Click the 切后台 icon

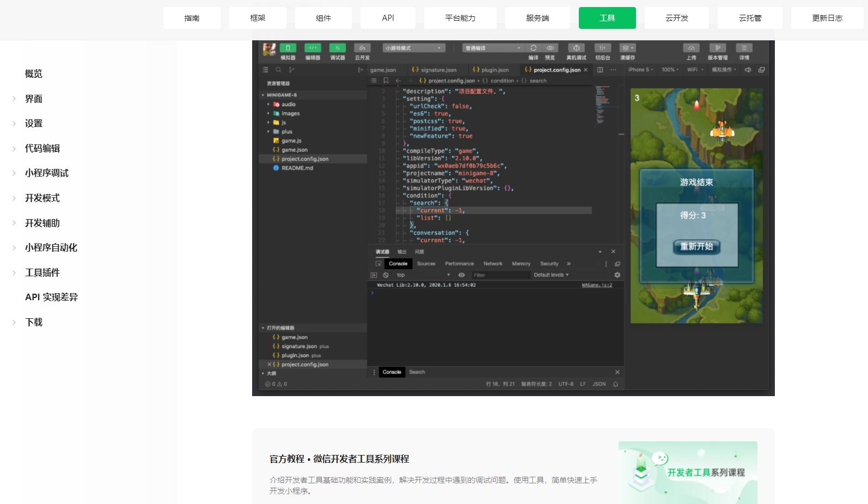click(x=602, y=48)
